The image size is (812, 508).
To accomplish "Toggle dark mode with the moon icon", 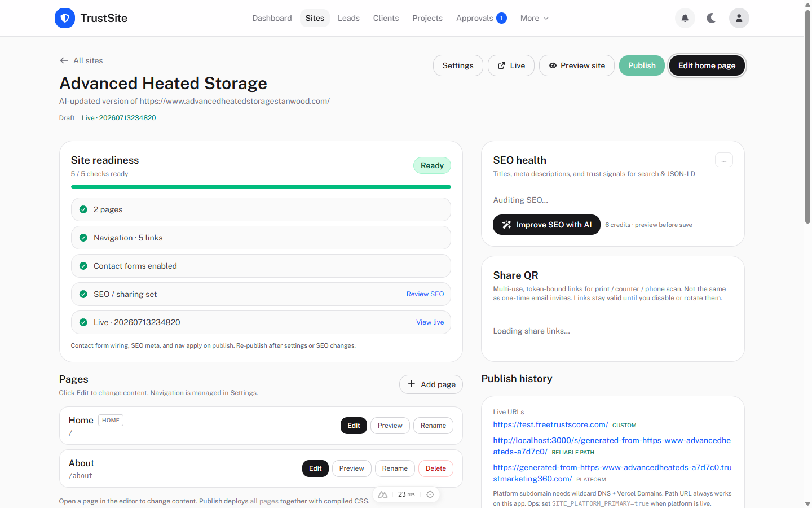I will point(712,18).
